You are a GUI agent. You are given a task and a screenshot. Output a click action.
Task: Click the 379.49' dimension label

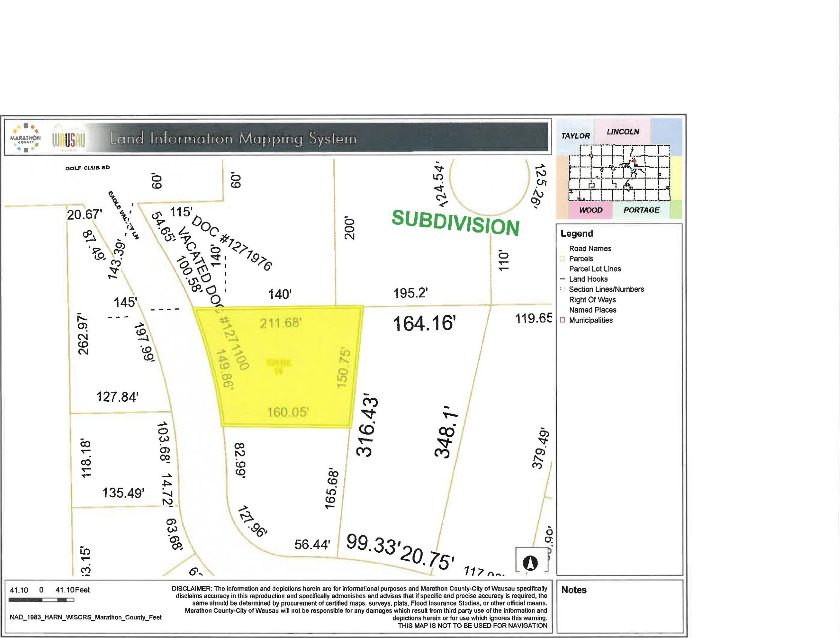click(541, 449)
